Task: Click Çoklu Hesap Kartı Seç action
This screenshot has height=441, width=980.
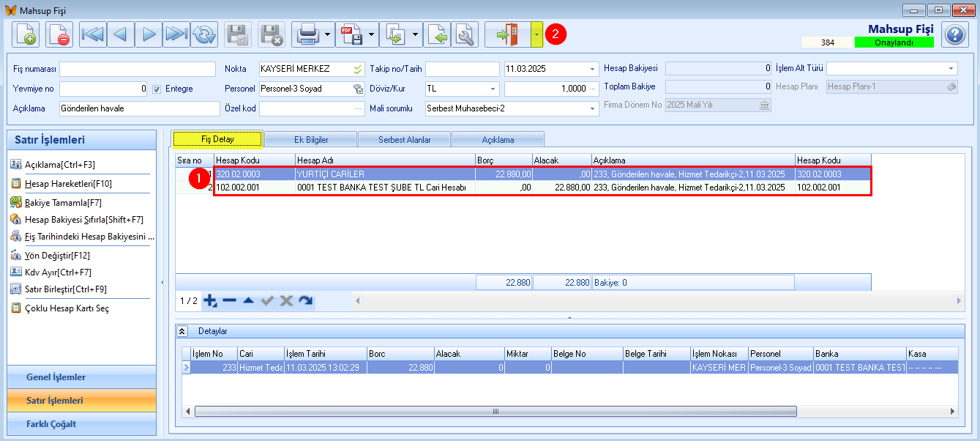Action: (67, 308)
